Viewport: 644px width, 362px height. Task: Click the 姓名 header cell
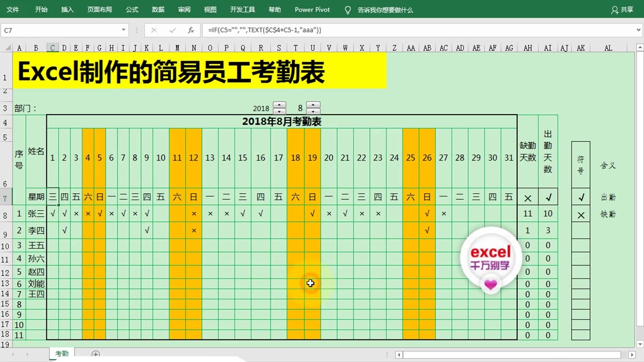pyautogui.click(x=36, y=152)
